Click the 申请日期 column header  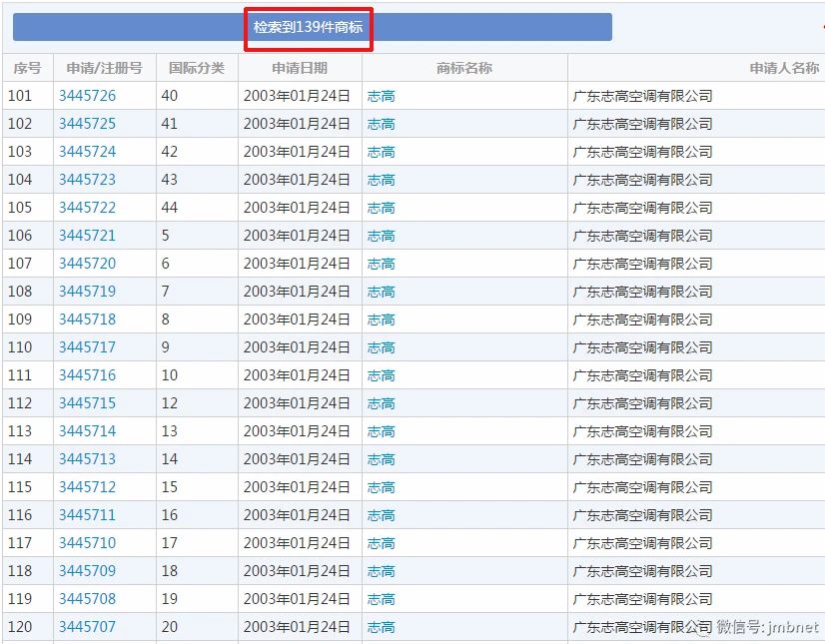tap(300, 68)
